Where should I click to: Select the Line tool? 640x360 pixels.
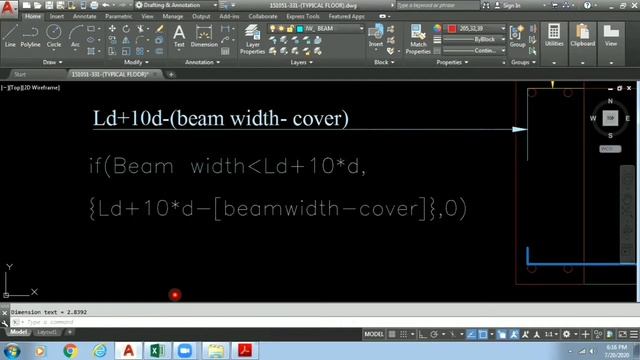(x=10, y=36)
